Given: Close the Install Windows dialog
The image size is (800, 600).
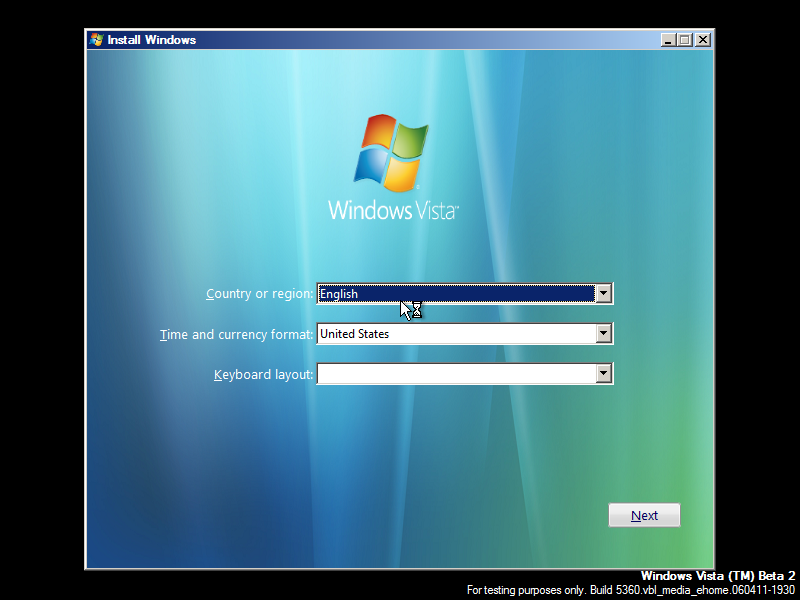Looking at the screenshot, I should pos(700,40).
